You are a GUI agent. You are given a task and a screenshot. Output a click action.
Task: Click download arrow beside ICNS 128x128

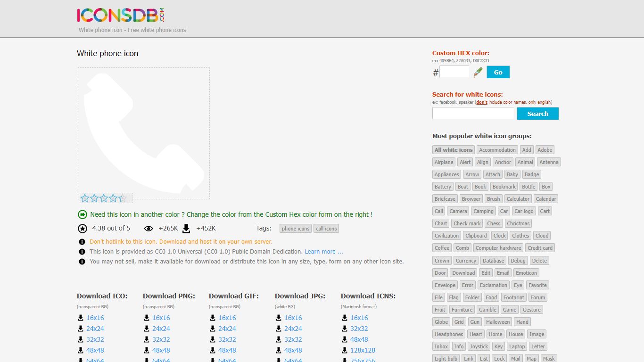click(x=345, y=351)
